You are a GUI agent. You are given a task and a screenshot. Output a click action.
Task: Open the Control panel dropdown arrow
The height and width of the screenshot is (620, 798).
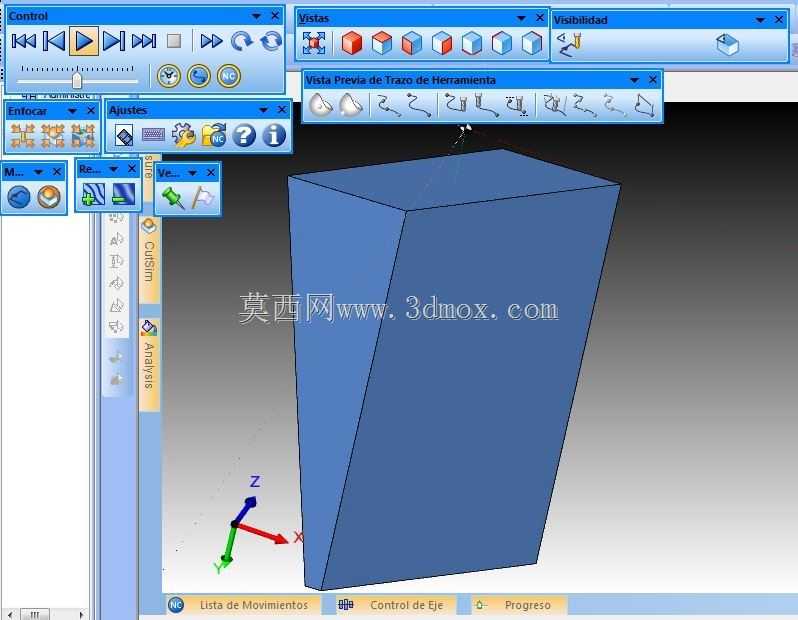(x=256, y=16)
